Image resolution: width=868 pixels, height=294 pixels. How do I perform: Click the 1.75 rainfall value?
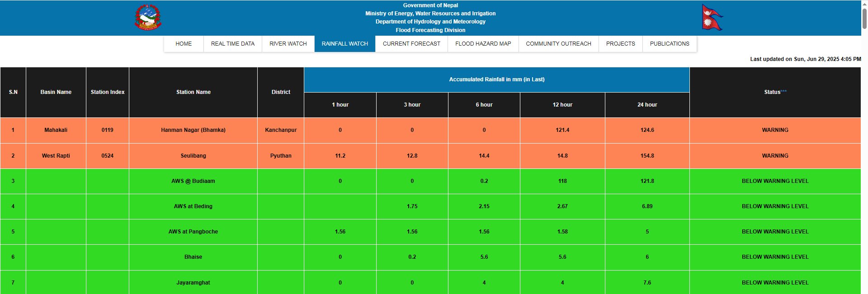(412, 206)
